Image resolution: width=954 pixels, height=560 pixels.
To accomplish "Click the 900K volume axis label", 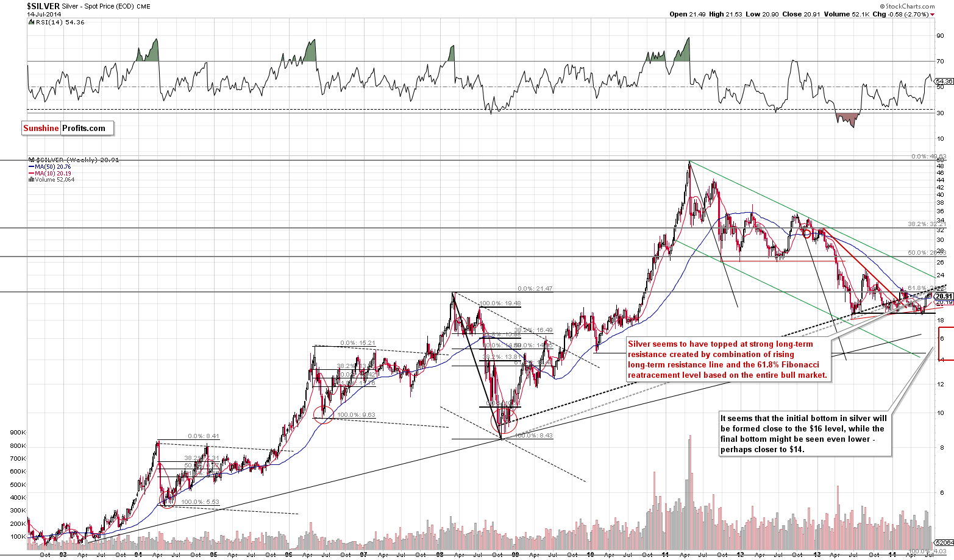I will [x=18, y=433].
